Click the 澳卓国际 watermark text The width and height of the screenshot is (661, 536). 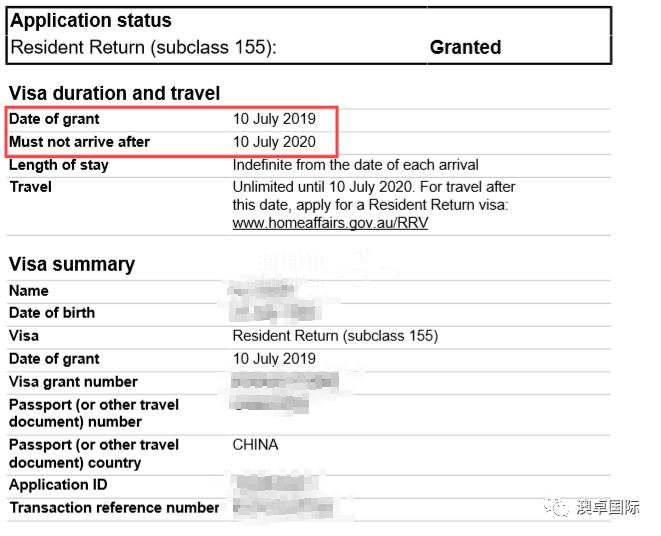tap(607, 509)
